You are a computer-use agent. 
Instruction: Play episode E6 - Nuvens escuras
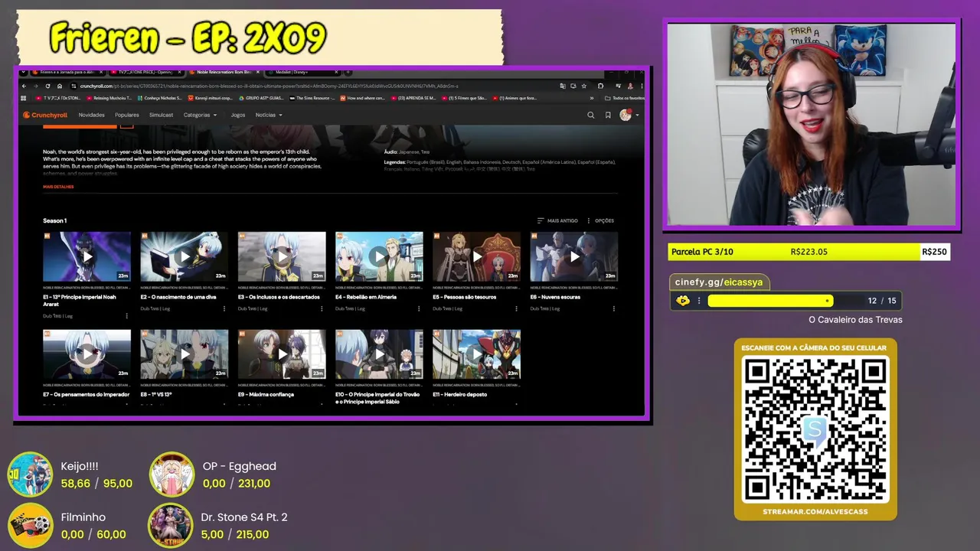click(x=574, y=257)
